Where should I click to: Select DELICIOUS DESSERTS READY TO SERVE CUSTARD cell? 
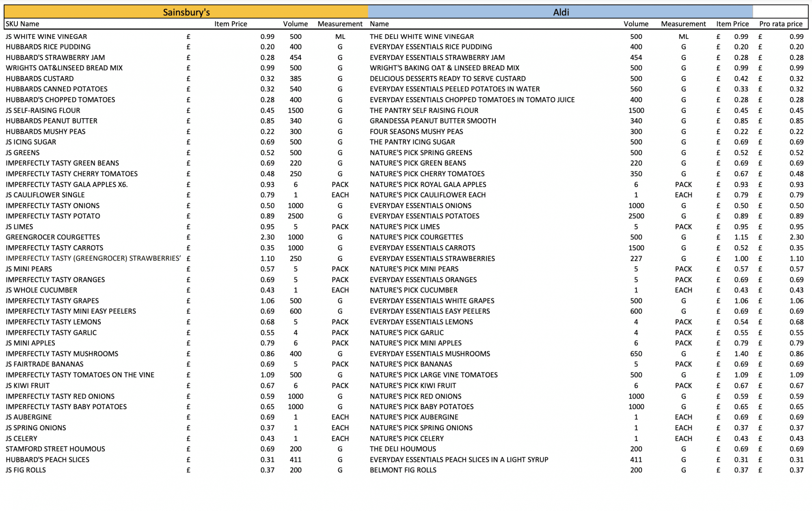[448, 78]
